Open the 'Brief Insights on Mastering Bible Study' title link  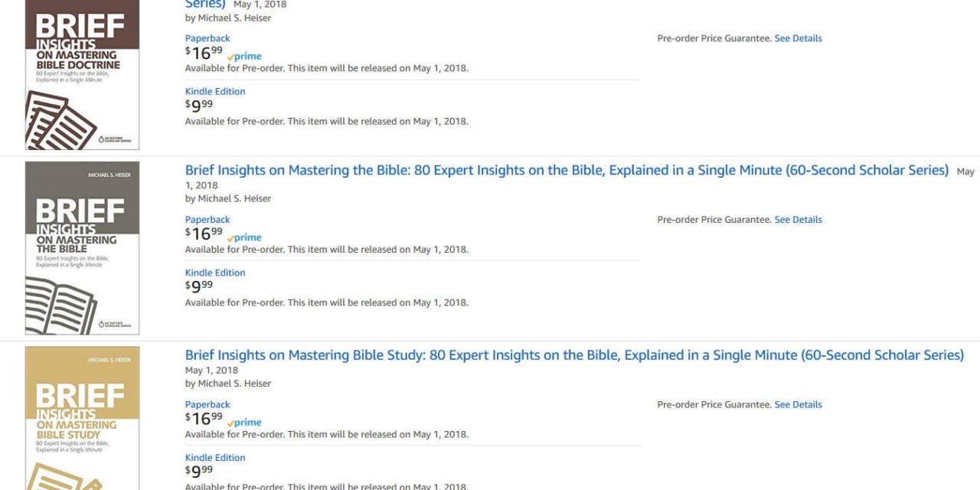coord(574,355)
